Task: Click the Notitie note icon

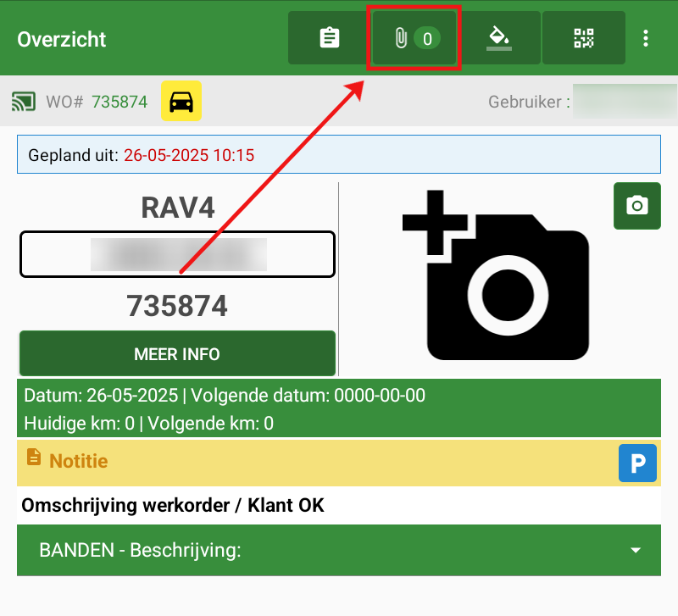Action: click(34, 458)
